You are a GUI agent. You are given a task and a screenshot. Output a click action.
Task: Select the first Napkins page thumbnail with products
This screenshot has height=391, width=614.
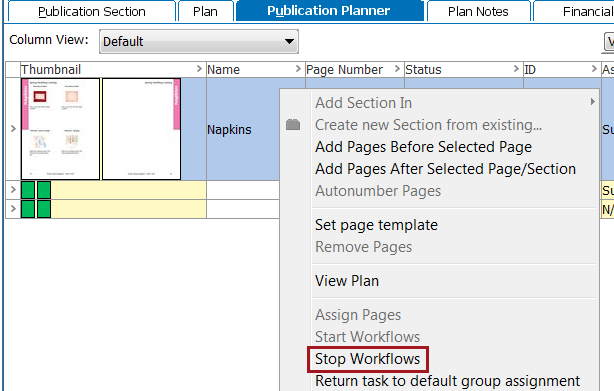61,129
